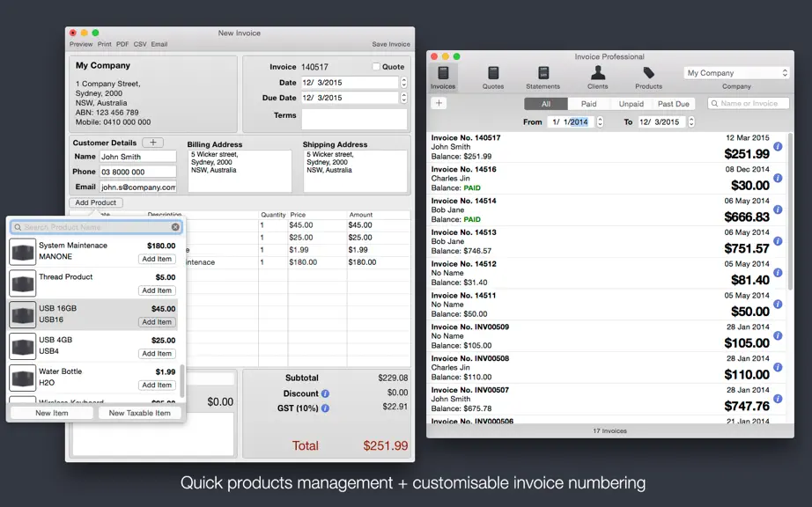The width and height of the screenshot is (812, 507).
Task: Add Item for USB 4GB product
Action: click(x=157, y=353)
